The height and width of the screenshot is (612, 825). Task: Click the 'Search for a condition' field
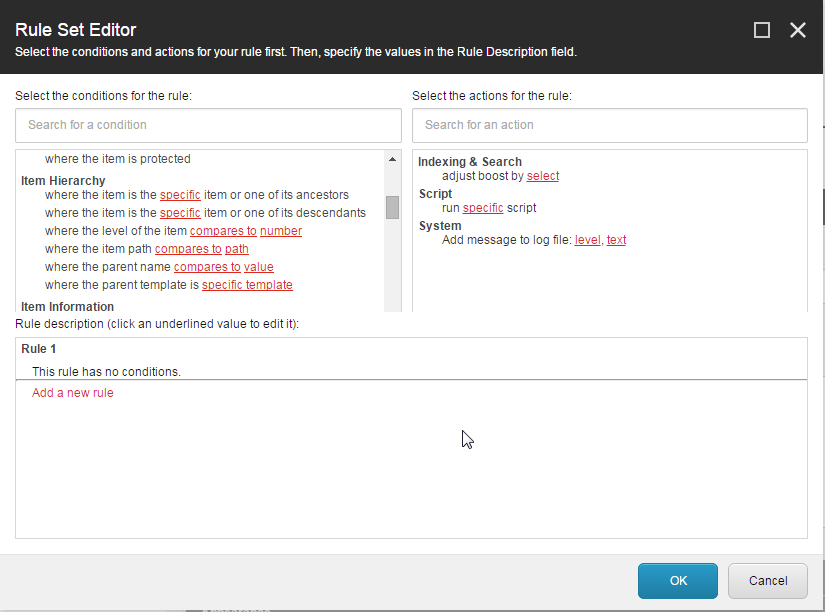click(x=208, y=125)
